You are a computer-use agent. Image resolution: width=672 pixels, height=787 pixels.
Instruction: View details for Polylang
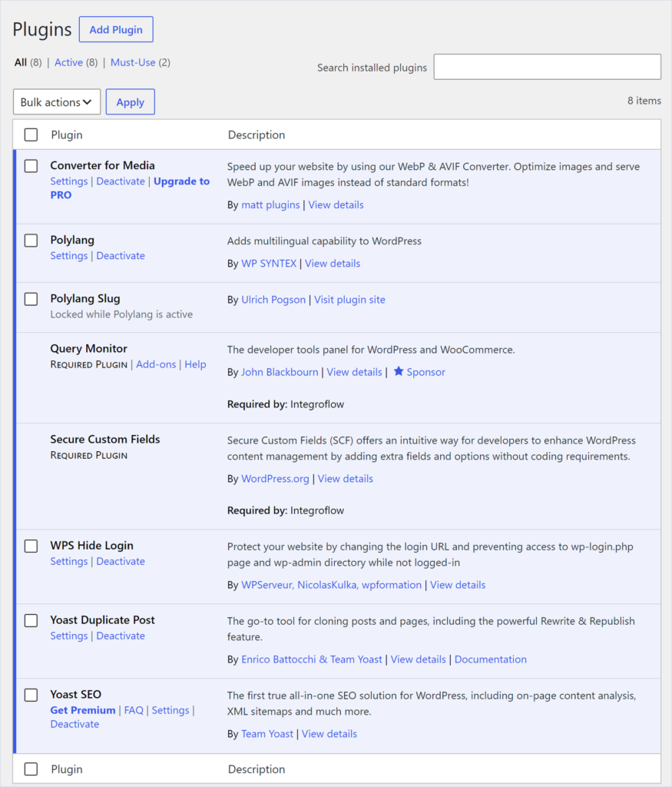pyautogui.click(x=333, y=264)
